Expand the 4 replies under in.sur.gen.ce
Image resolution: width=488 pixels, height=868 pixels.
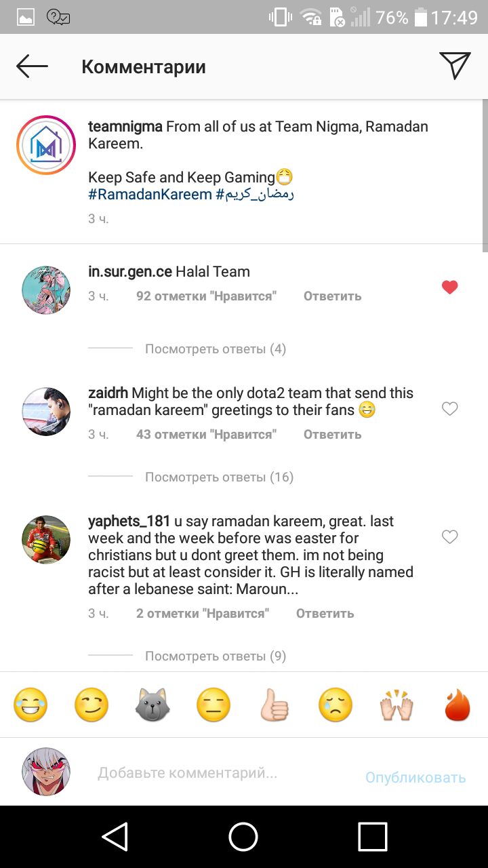pyautogui.click(x=216, y=349)
